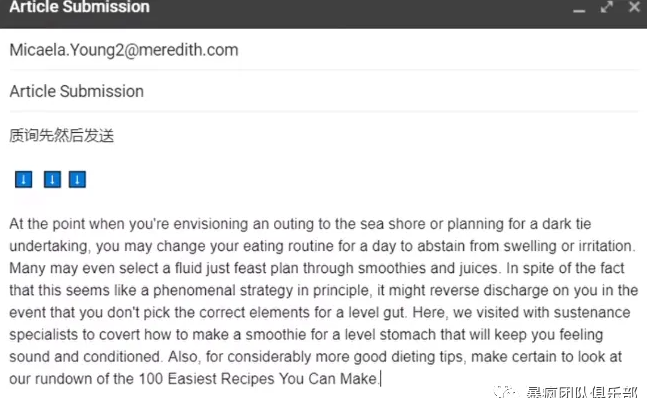The image size is (647, 398).
Task: Click the first blue down-arrow emoji
Action: [x=24, y=179]
